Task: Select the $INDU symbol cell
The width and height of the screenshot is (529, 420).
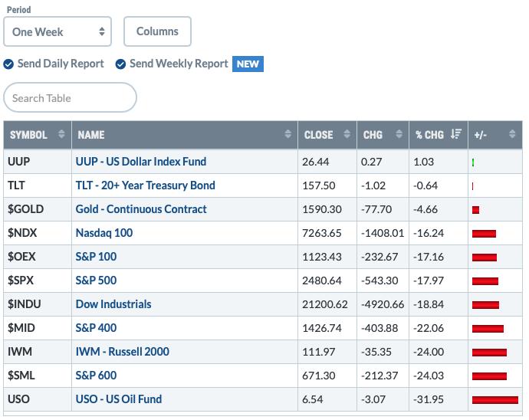Action: click(x=38, y=304)
